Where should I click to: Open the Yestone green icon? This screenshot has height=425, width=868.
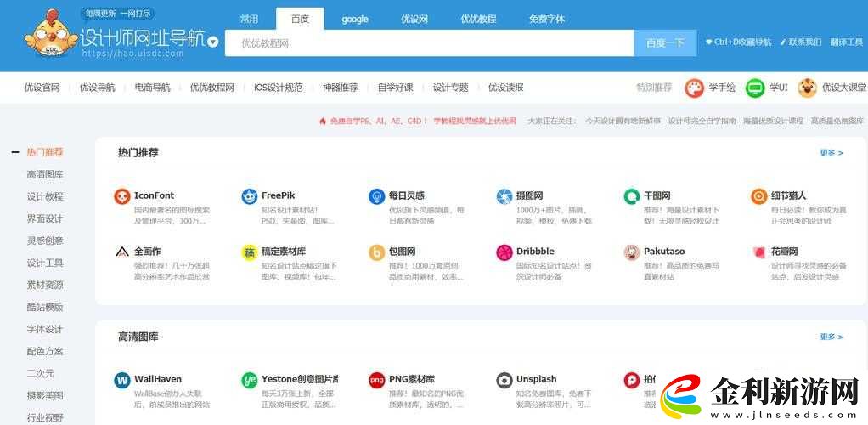coord(250,380)
